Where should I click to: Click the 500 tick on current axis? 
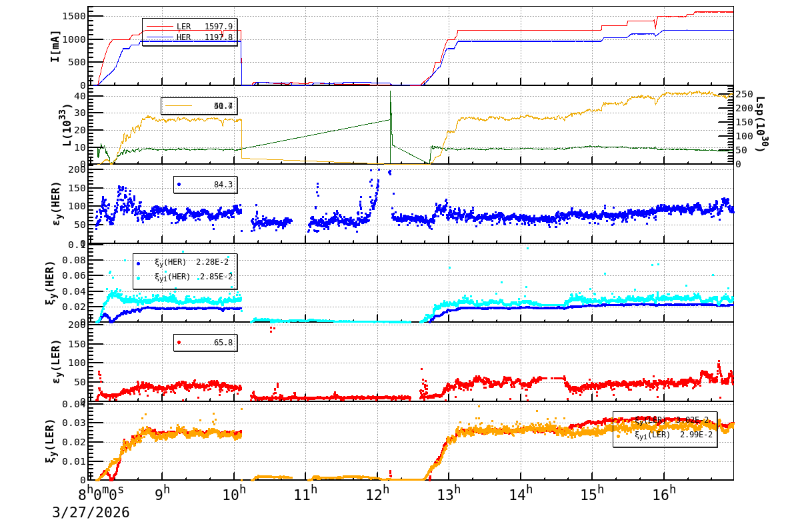(77, 62)
